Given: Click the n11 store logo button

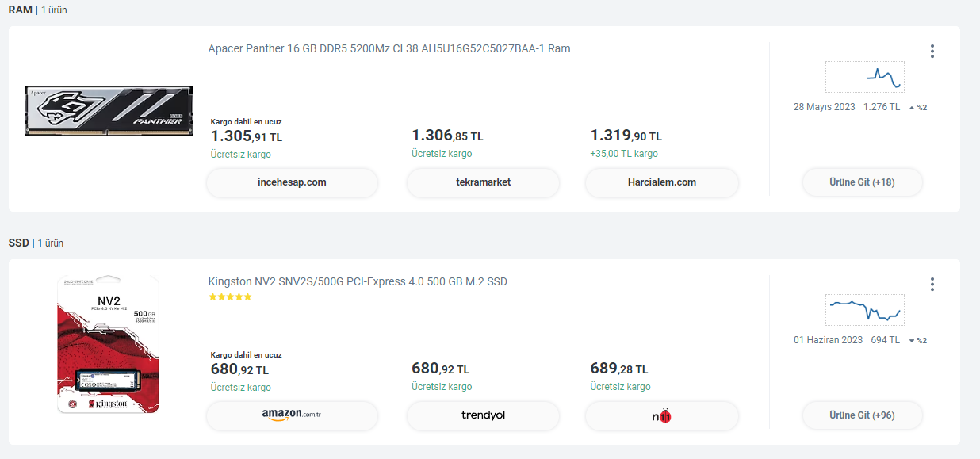Looking at the screenshot, I should 661,415.
